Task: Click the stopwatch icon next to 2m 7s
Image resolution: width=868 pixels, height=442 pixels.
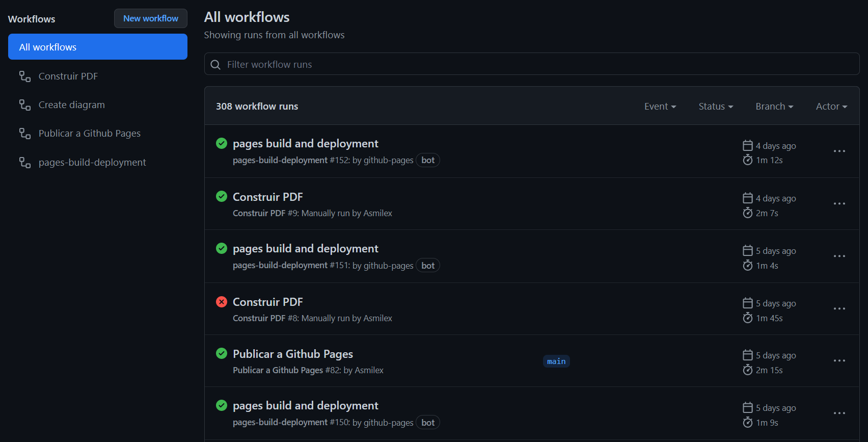Action: (x=748, y=213)
